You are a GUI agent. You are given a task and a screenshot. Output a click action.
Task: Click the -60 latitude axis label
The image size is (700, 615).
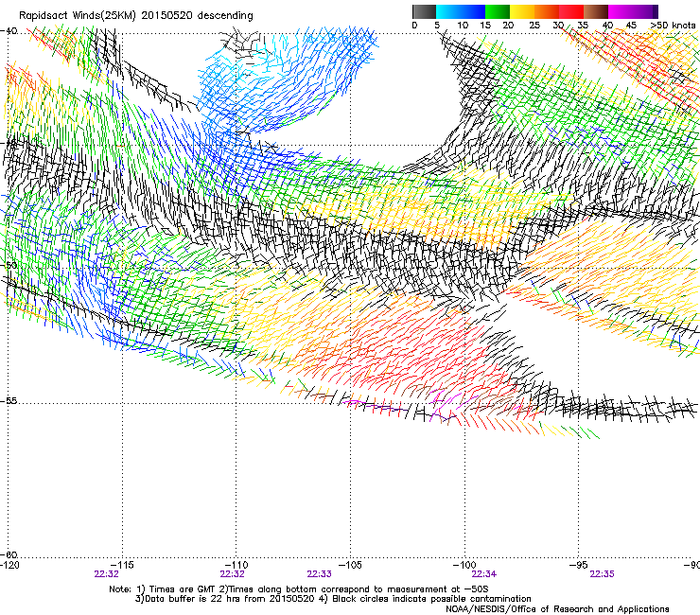[x=9, y=555]
